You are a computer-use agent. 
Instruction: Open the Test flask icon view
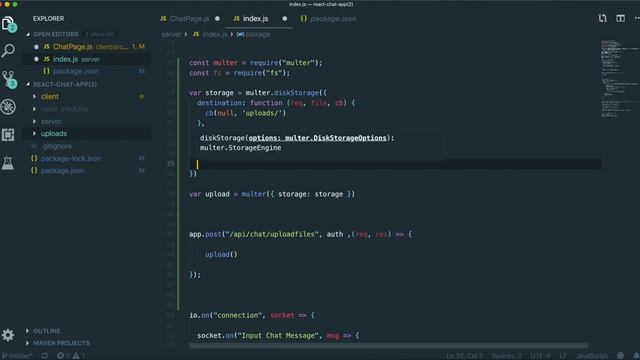[8, 163]
